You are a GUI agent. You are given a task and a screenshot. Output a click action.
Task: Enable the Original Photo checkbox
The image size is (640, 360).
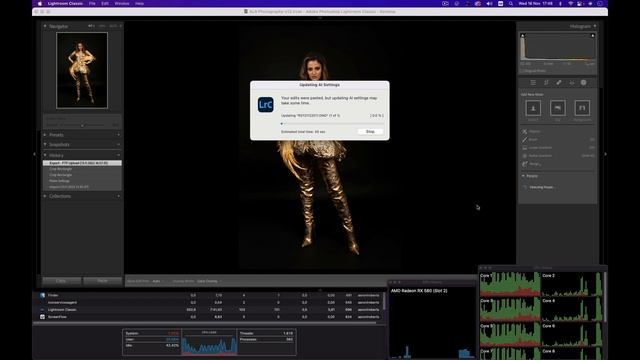[x=522, y=71]
